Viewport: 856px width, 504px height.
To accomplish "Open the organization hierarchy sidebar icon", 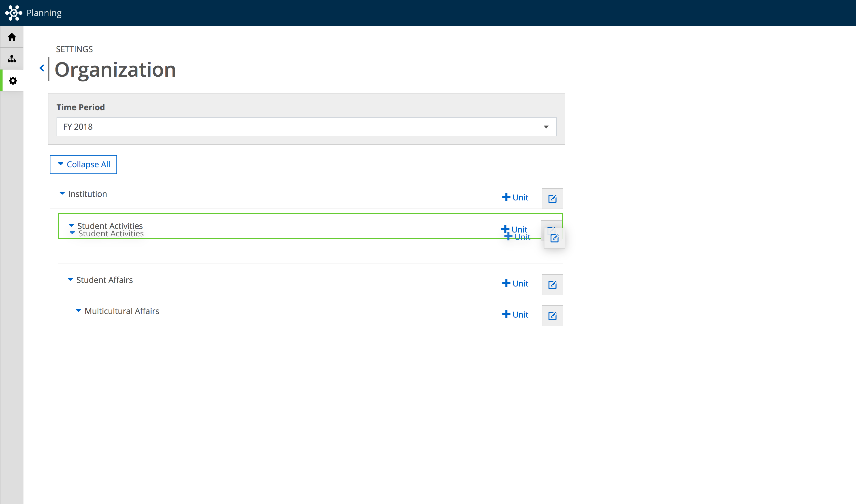I will (x=11, y=59).
